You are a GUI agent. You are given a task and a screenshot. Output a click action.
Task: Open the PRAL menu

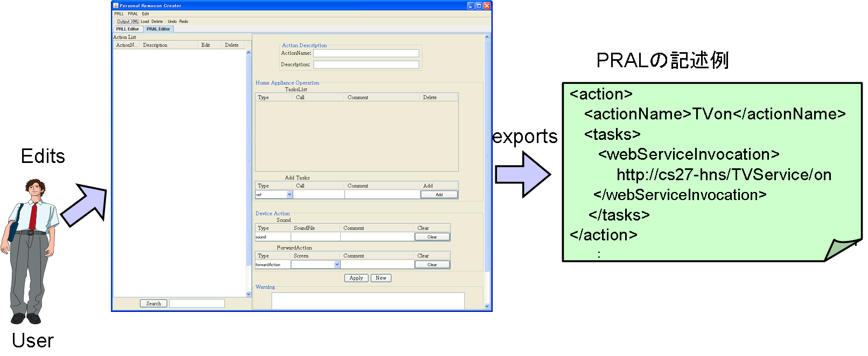coord(132,14)
